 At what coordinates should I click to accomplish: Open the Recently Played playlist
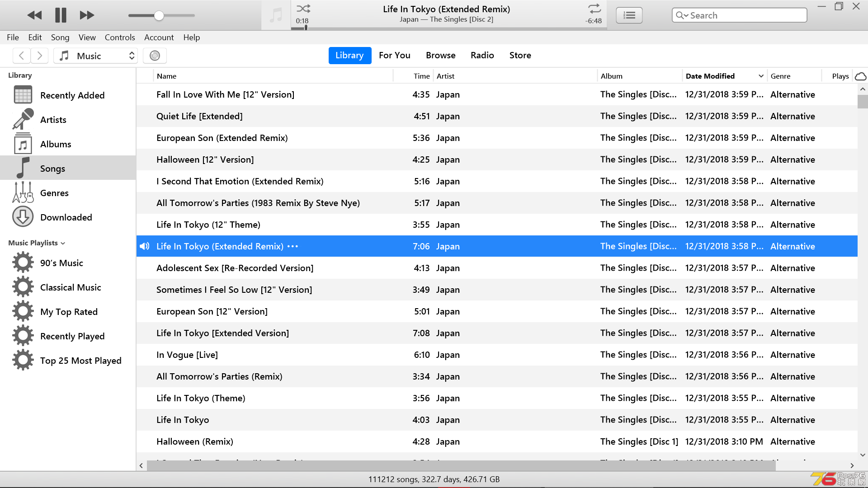tap(68, 336)
